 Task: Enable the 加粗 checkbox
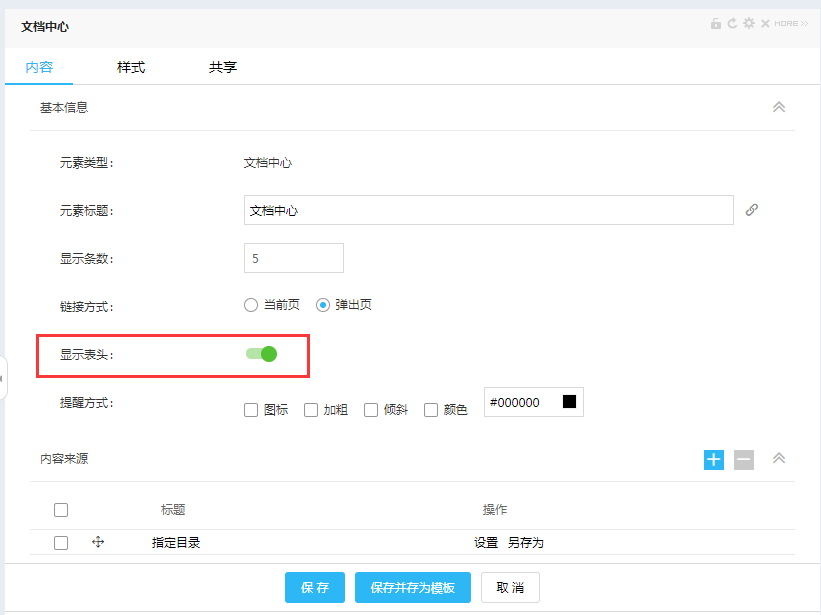311,409
